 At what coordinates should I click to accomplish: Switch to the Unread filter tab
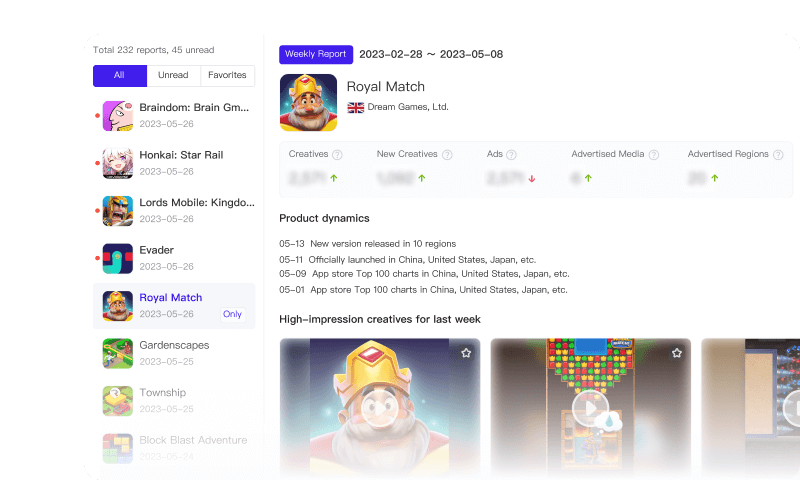point(173,76)
